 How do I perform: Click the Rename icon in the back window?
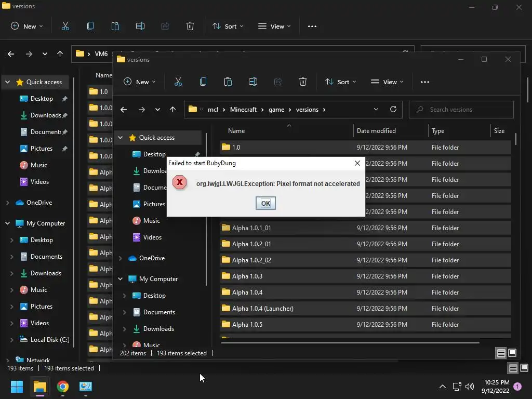140,26
